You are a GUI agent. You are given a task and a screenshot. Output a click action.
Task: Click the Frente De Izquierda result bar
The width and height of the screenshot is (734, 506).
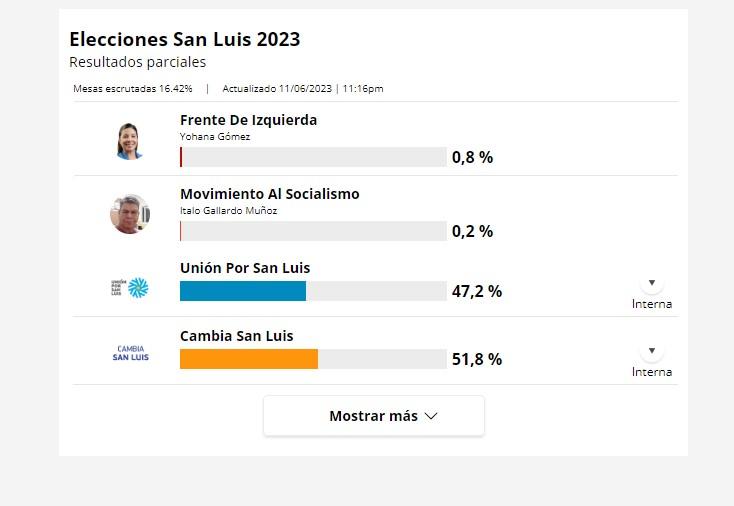313,157
